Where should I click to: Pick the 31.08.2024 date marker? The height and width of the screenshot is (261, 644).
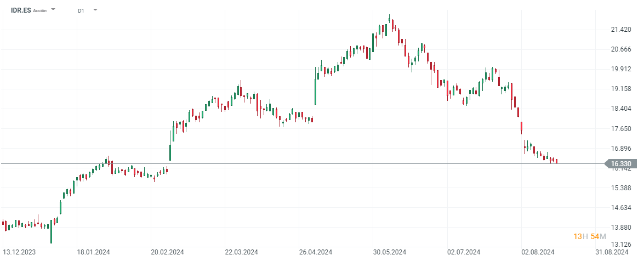point(612,252)
